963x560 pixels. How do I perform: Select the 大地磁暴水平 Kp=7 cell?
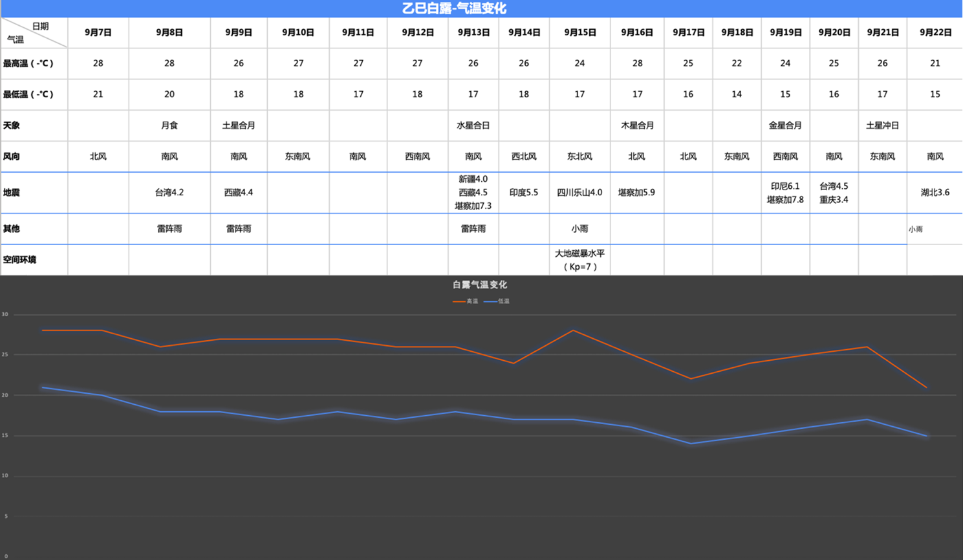579,260
